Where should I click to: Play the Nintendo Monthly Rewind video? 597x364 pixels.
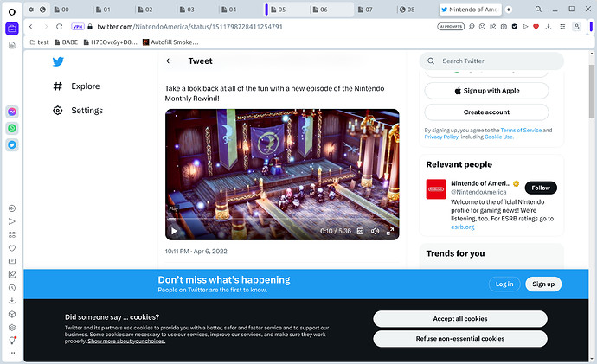coord(174,231)
